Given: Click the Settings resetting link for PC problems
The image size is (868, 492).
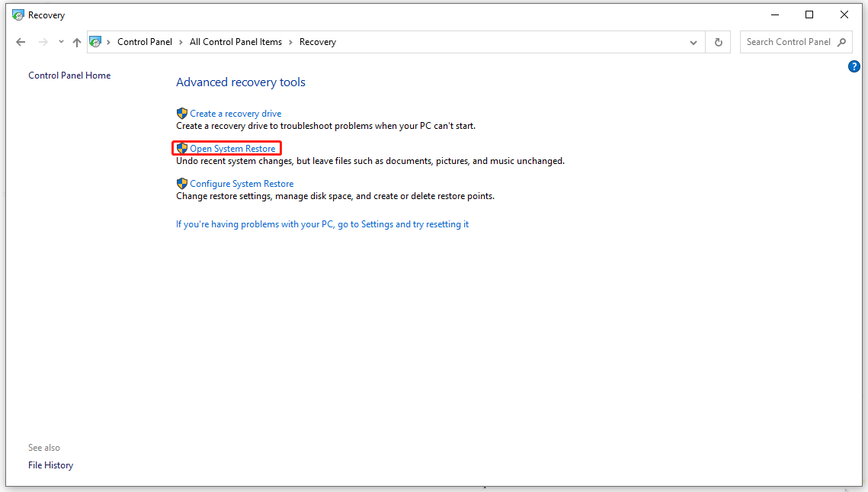Looking at the screenshot, I should coord(322,223).
